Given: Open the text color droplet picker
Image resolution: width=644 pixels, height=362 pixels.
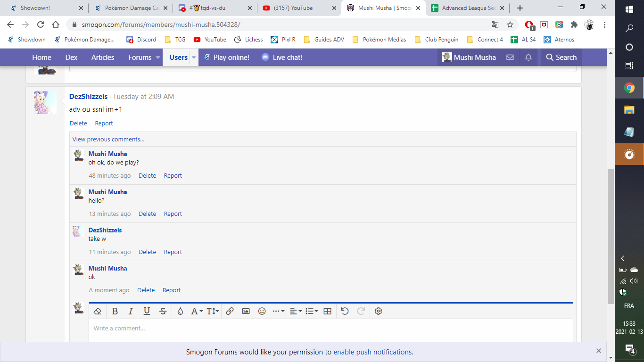Looking at the screenshot, I should click(x=180, y=311).
